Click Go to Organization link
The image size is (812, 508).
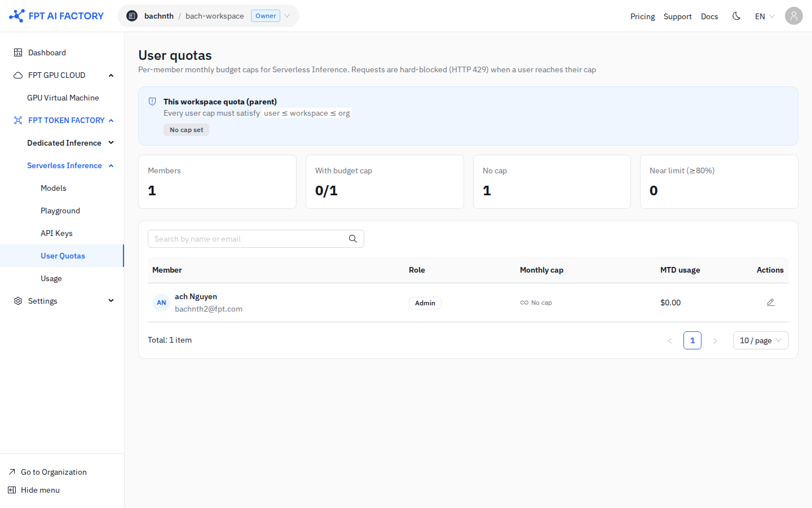coord(54,472)
